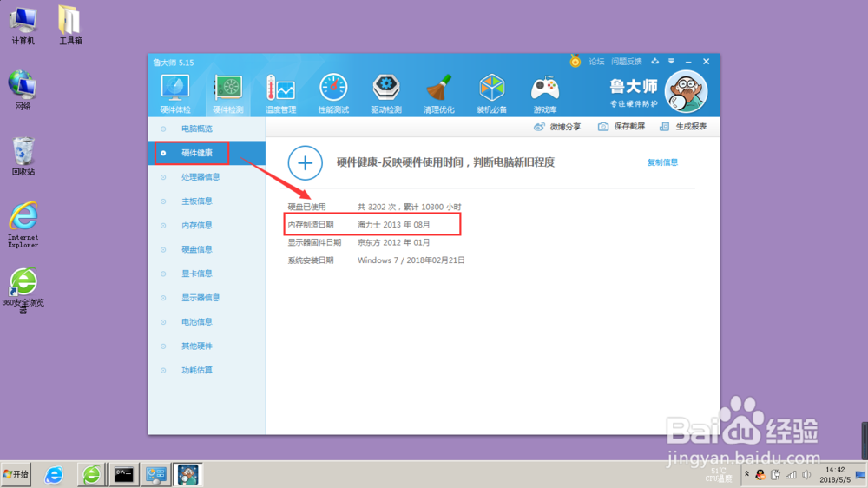Viewport: 868px width, 488px height.
Task: Select 360安全浏览器 desktop shortcut
Action: (23, 291)
